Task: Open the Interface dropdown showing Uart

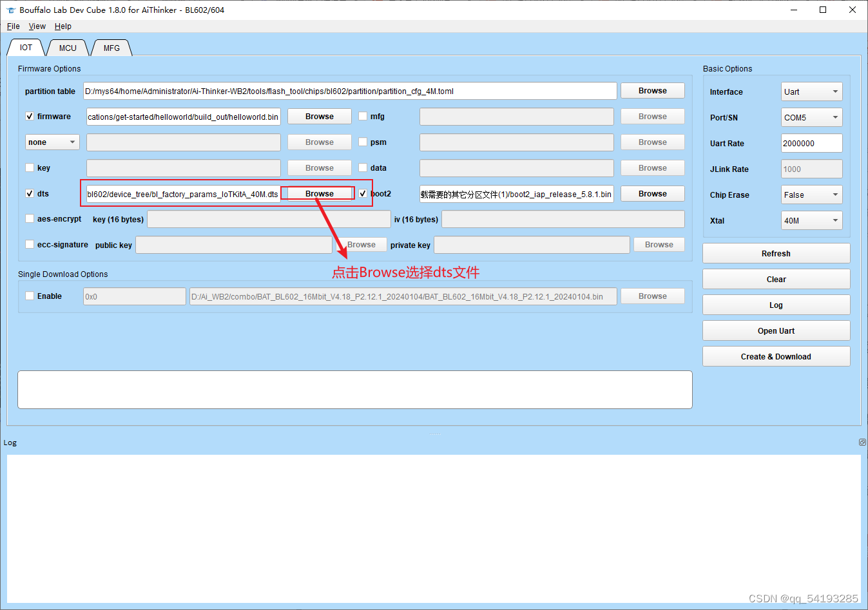Action: pos(811,91)
